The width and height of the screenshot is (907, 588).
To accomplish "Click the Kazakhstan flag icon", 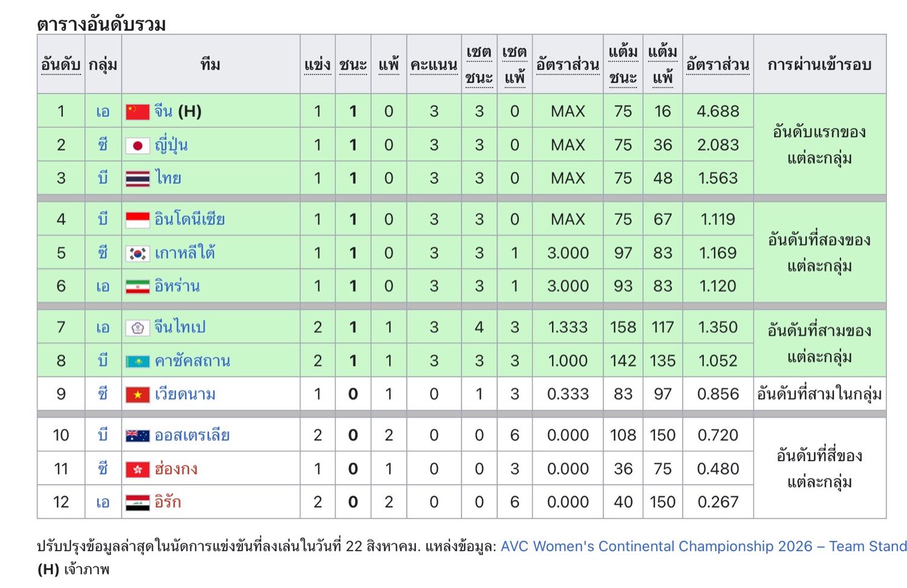I will click(x=137, y=361).
